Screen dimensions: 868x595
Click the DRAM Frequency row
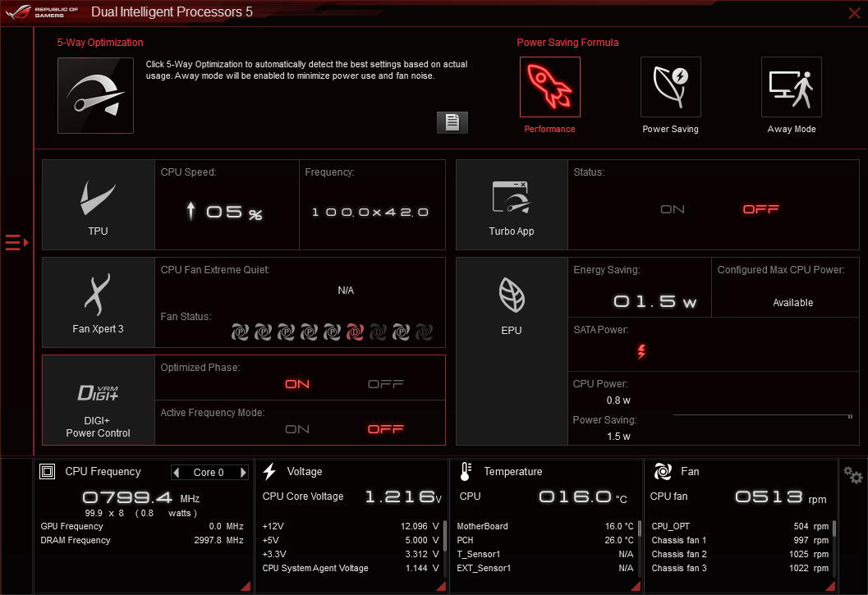[142, 540]
